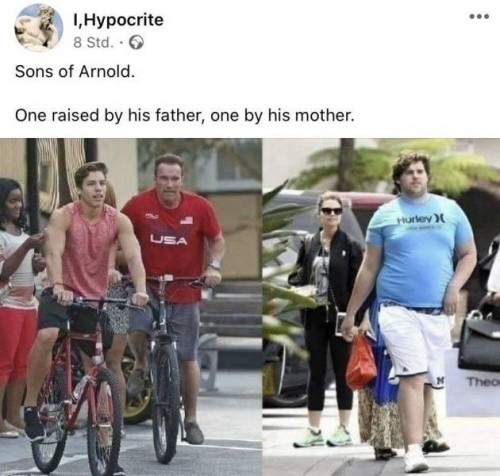Image resolution: width=500 pixels, height=476 pixels.
Task: Click the green sneakers in right photo
Action: click(x=323, y=436)
